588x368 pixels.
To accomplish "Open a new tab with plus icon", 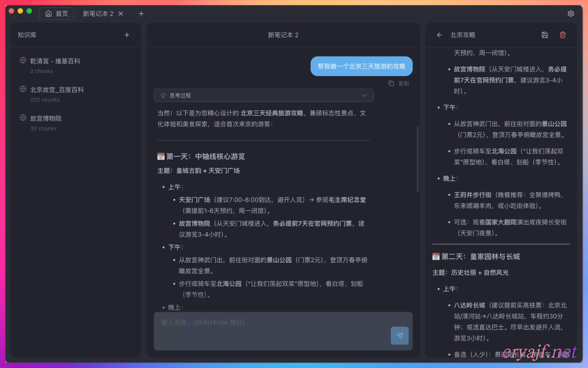I will coord(141,14).
